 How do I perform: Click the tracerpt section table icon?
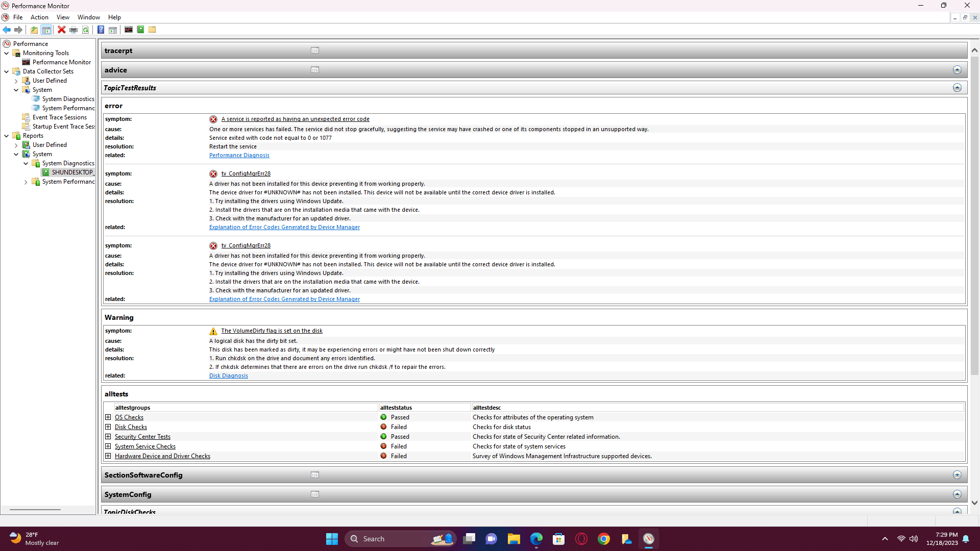315,51
